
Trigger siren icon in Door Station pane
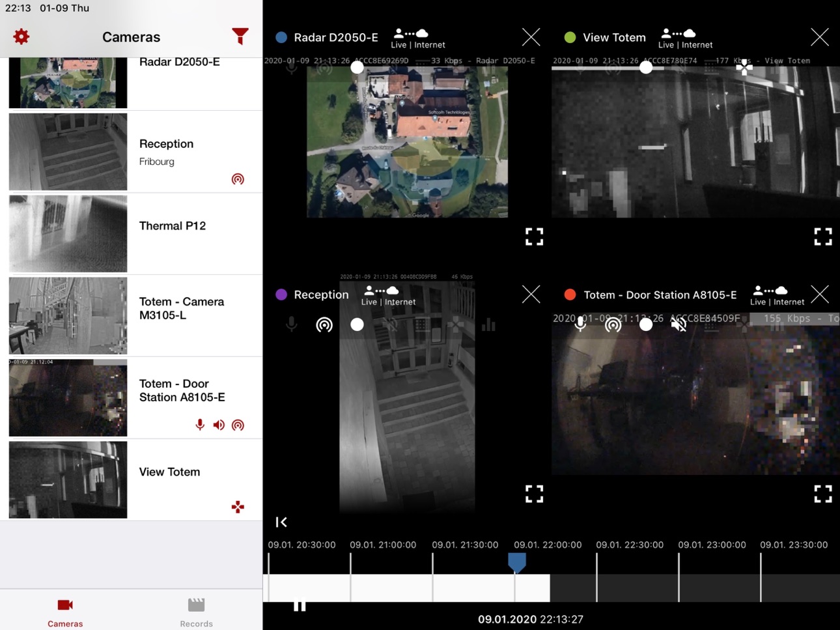[613, 324]
